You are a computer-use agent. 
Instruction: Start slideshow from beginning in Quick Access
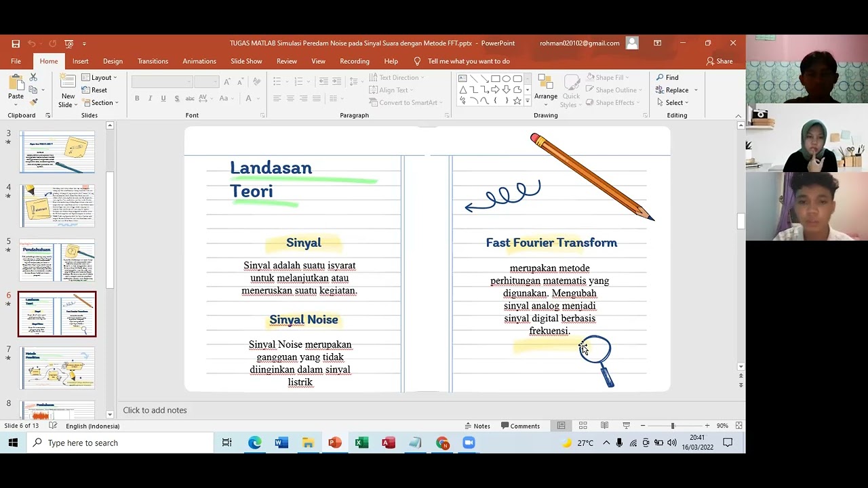pyautogui.click(x=68, y=43)
